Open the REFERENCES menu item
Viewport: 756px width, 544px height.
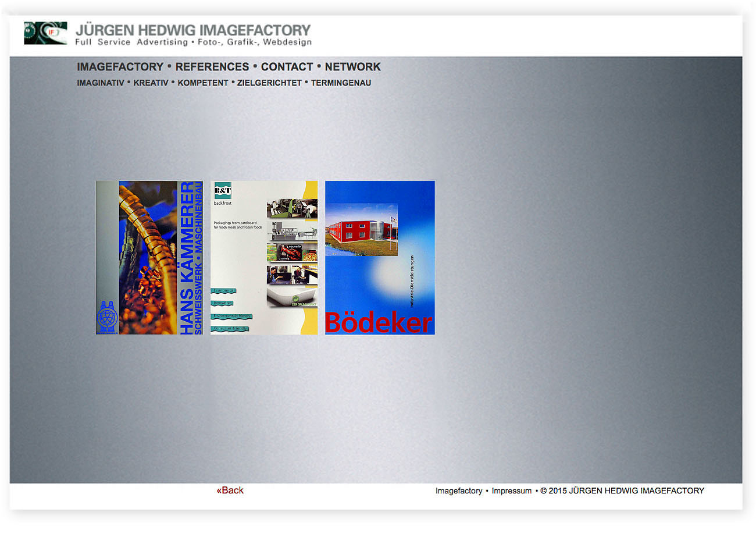212,67
